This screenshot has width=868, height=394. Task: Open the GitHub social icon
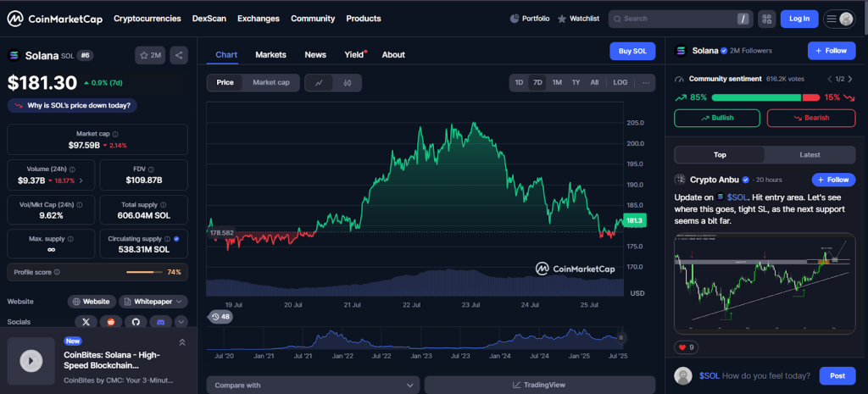tap(136, 321)
